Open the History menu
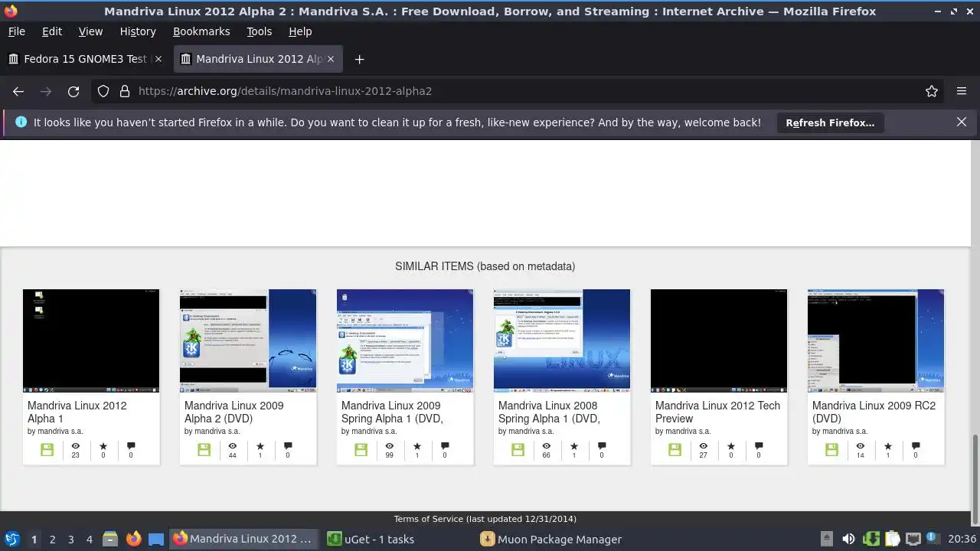Screen dimensions: 980x551 (138, 31)
